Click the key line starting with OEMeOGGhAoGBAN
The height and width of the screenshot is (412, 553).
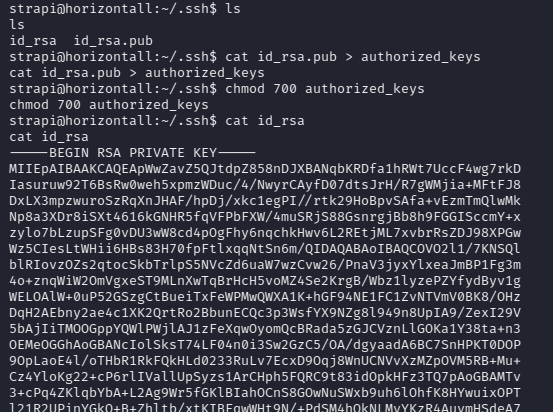[265, 345]
